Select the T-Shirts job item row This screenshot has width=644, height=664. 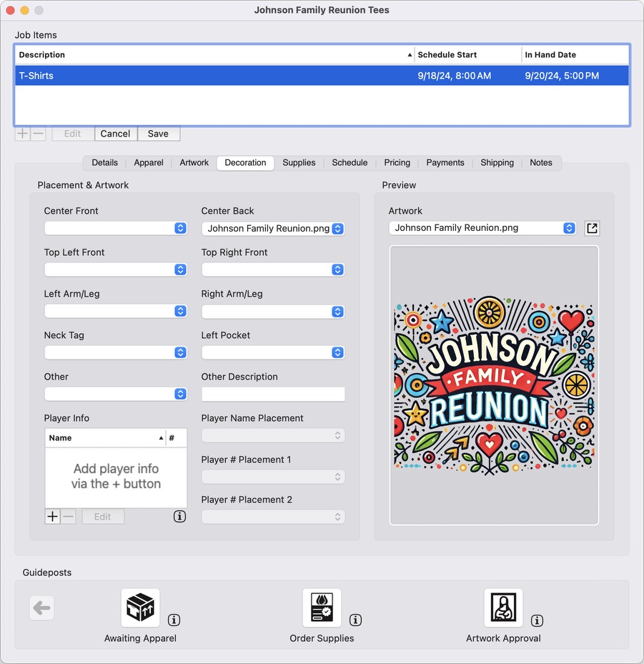(x=214, y=76)
